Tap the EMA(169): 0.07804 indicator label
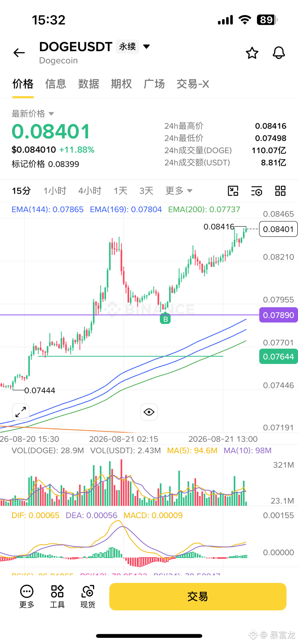The height and width of the screenshot is (644, 298). point(126,210)
